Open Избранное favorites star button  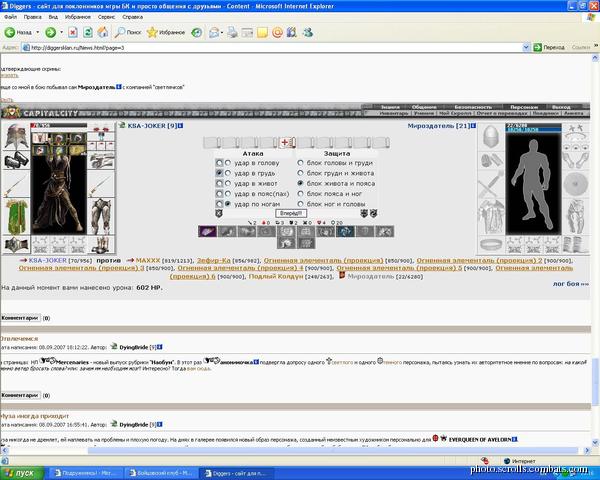point(166,33)
